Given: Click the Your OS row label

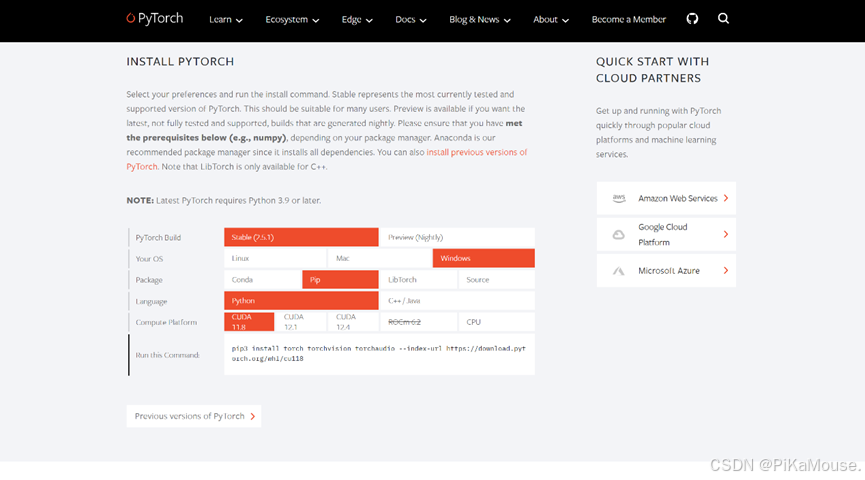Looking at the screenshot, I should tap(149, 259).
